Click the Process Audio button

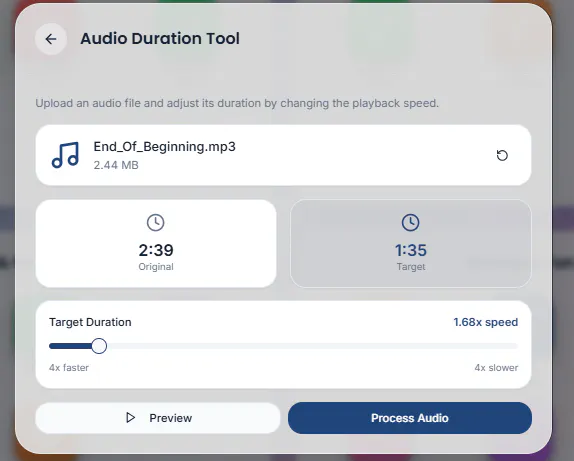tap(410, 418)
